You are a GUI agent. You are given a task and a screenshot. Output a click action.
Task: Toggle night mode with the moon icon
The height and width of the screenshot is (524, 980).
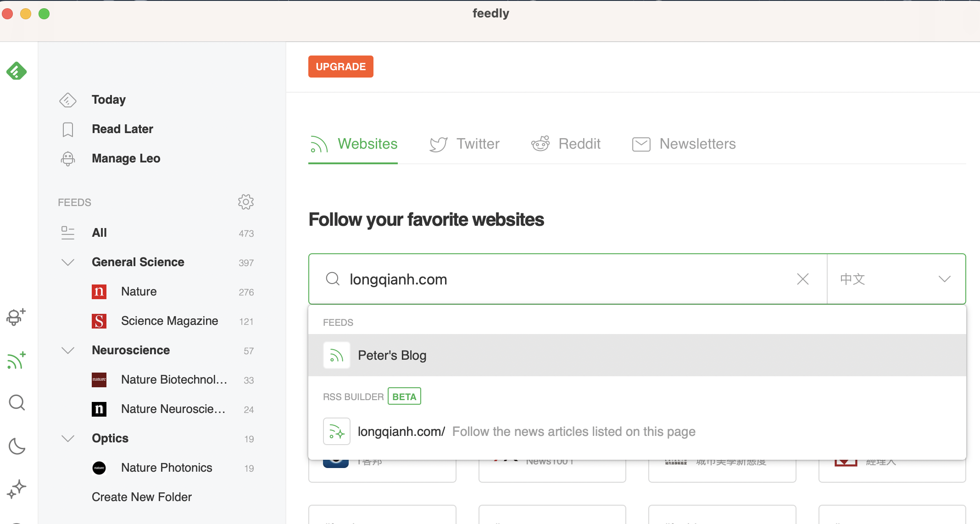pyautogui.click(x=17, y=446)
